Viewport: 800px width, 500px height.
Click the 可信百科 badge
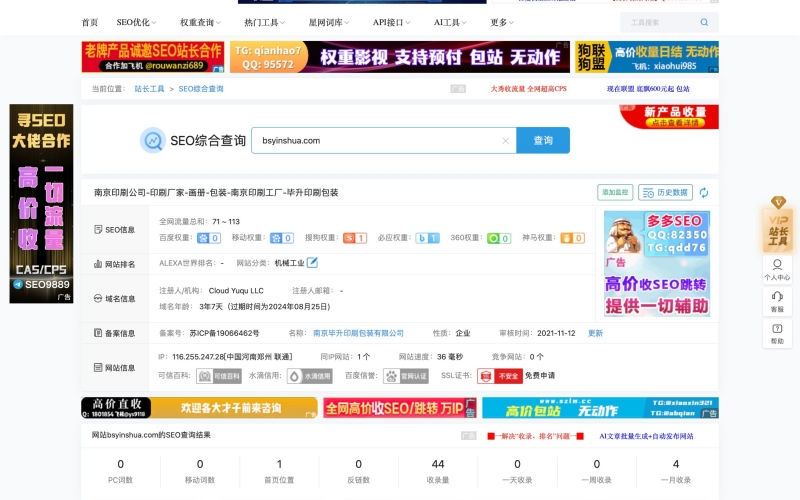click(219, 376)
